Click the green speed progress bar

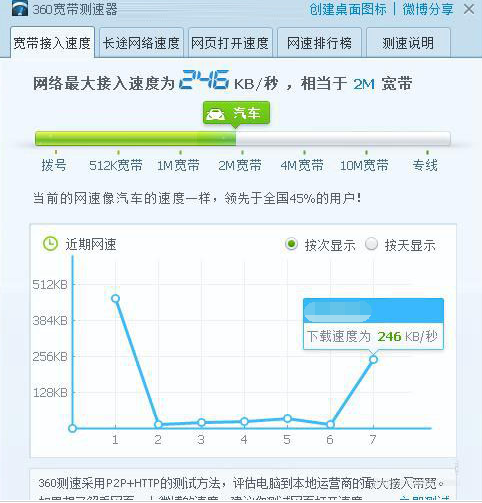click(243, 138)
